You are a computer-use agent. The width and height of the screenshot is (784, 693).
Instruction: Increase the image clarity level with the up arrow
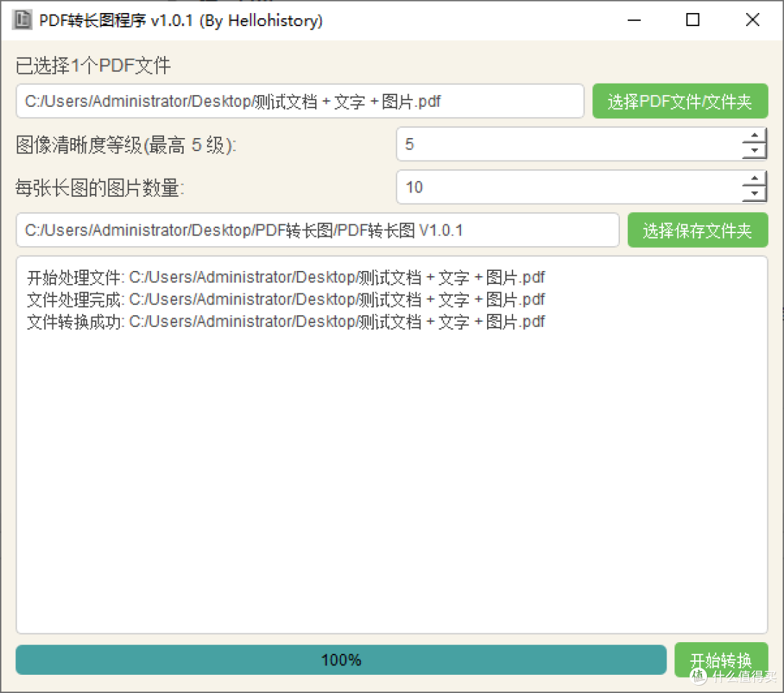click(754, 136)
